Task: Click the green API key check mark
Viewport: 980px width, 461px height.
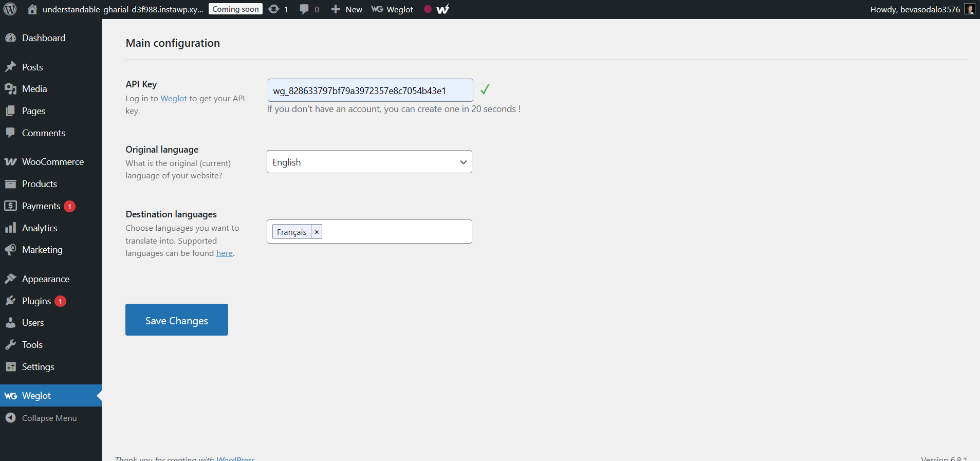Action: point(485,89)
